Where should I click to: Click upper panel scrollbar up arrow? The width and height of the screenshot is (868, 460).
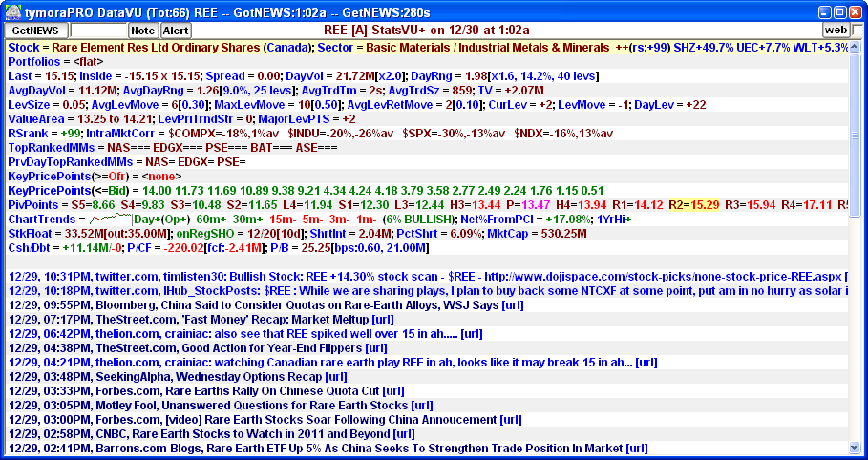point(855,47)
